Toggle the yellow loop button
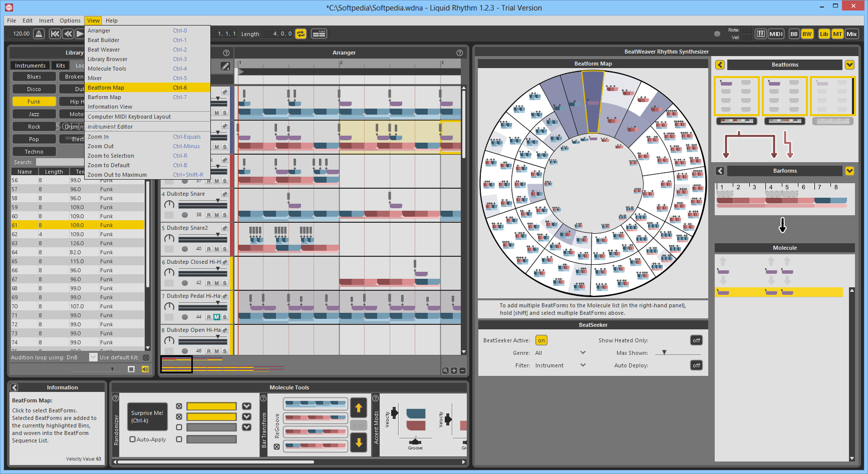 click(301, 34)
